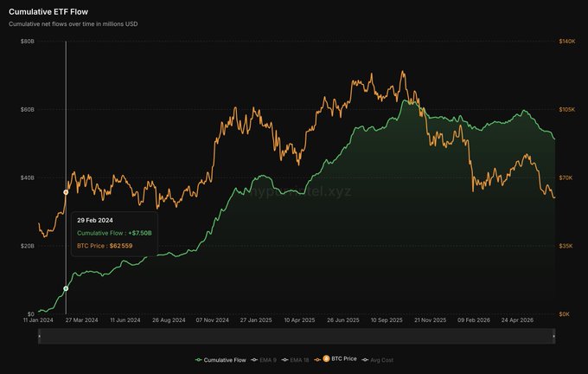This screenshot has width=588, height=374.
Task: Click the '$60B' left axis label
Action: click(28, 110)
